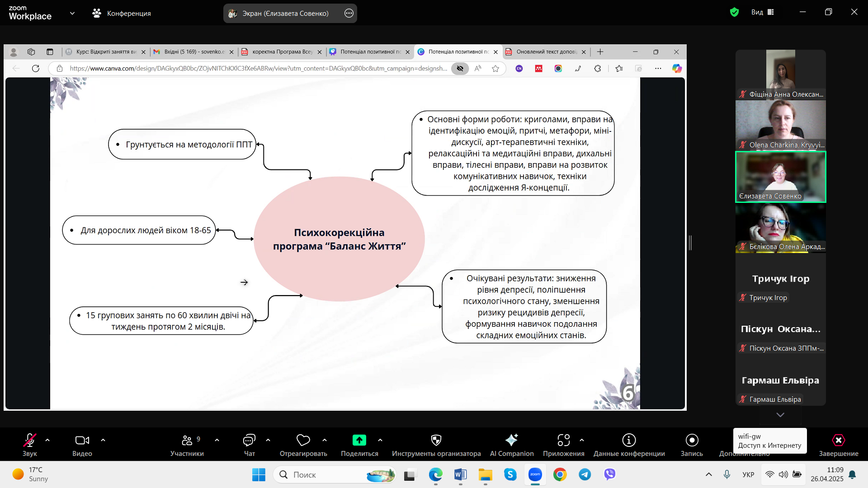Click the conference info icon

pyautogui.click(x=629, y=440)
